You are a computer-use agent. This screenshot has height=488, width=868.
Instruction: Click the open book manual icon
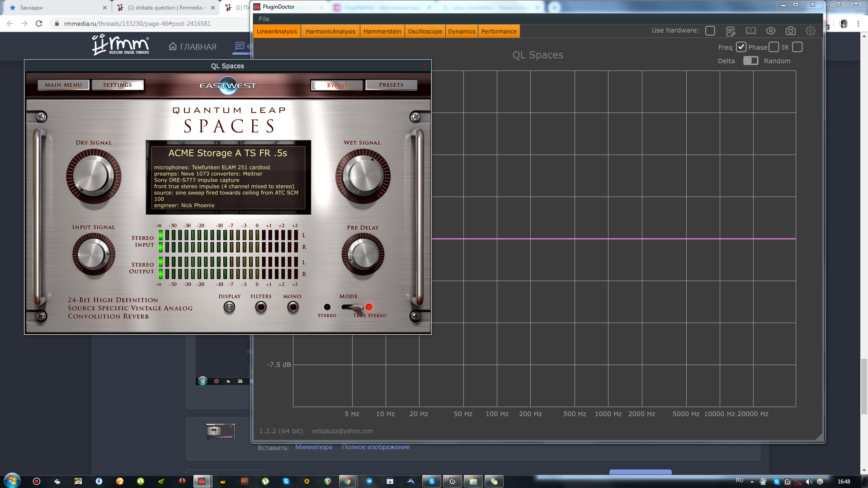[750, 31]
